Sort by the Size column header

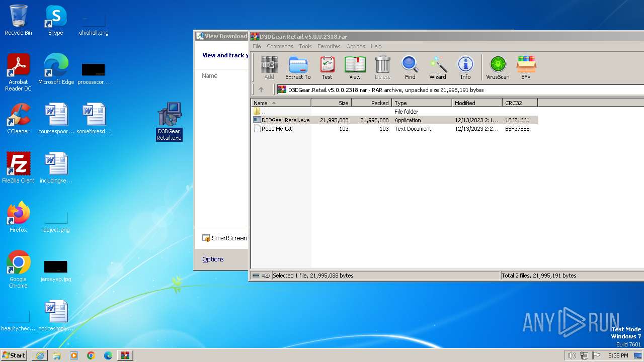[331, 103]
